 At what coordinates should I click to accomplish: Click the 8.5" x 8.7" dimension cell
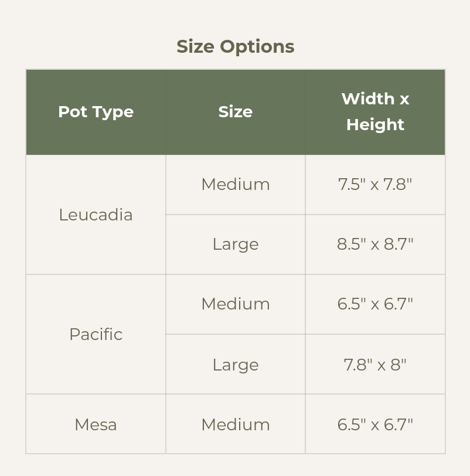pos(375,244)
